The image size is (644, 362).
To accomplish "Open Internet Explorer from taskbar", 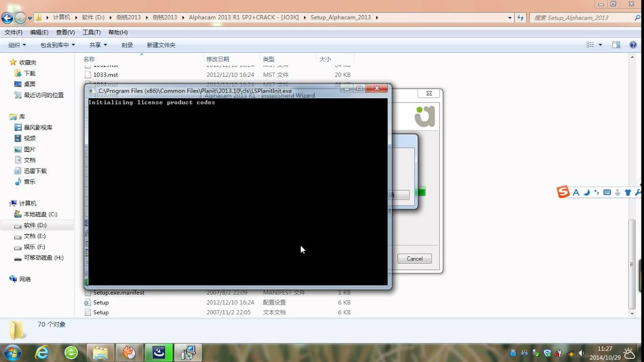I will (42, 352).
